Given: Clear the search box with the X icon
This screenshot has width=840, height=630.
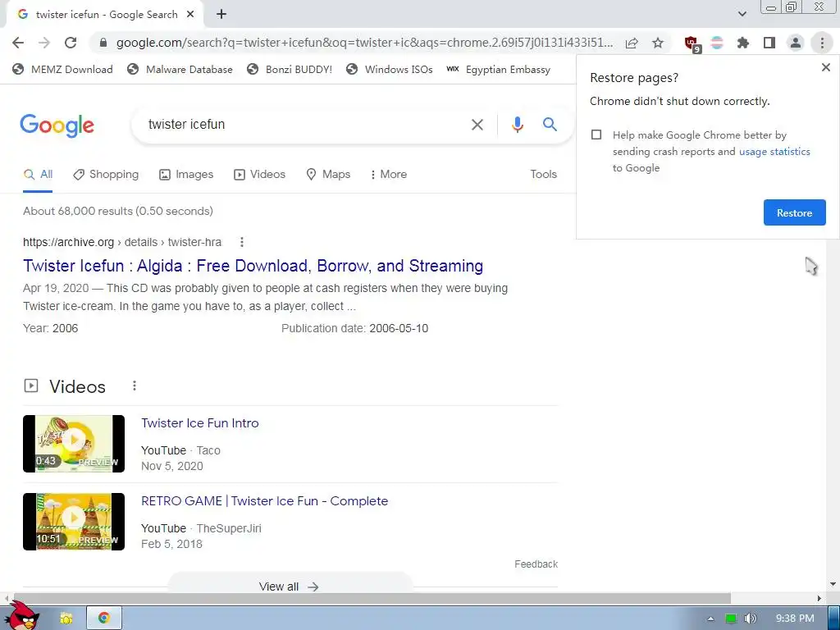Looking at the screenshot, I should (x=477, y=125).
